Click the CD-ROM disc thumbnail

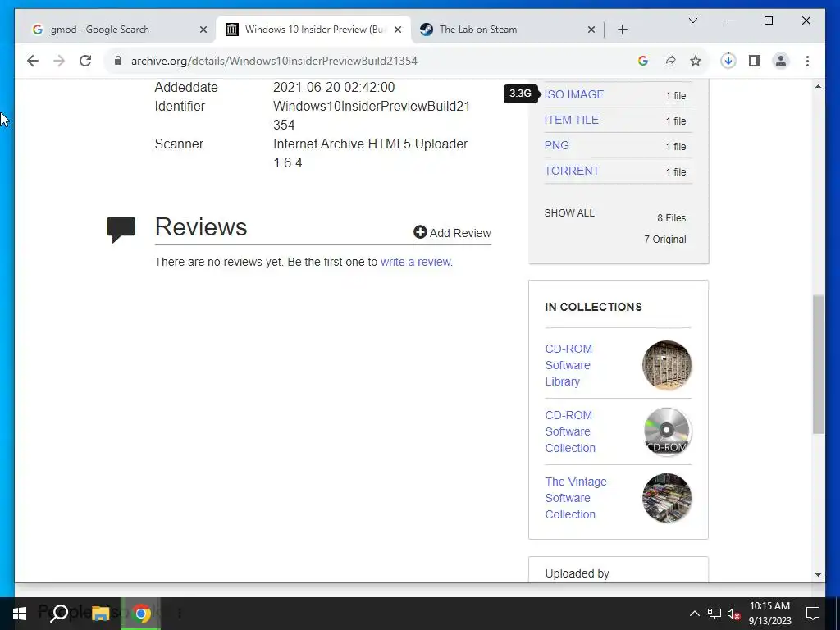(x=666, y=431)
